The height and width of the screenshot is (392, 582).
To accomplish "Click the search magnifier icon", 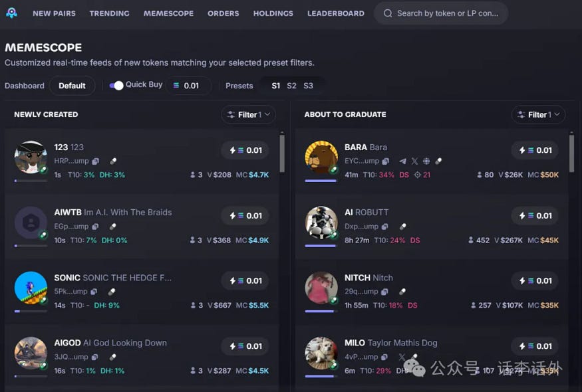I will 388,13.
